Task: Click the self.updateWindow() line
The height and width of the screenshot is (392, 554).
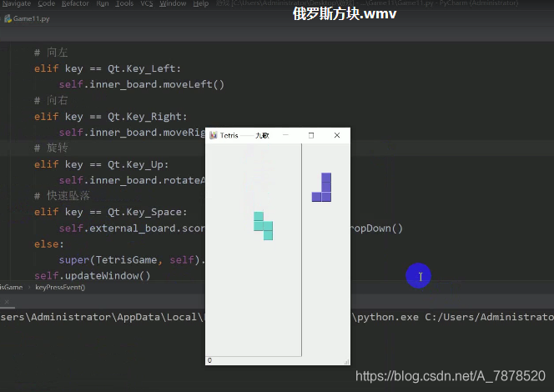Action: coord(93,276)
